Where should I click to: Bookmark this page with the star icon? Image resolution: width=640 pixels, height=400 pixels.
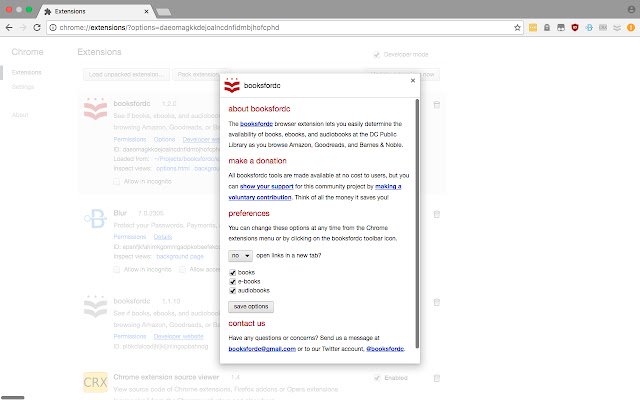(517, 27)
